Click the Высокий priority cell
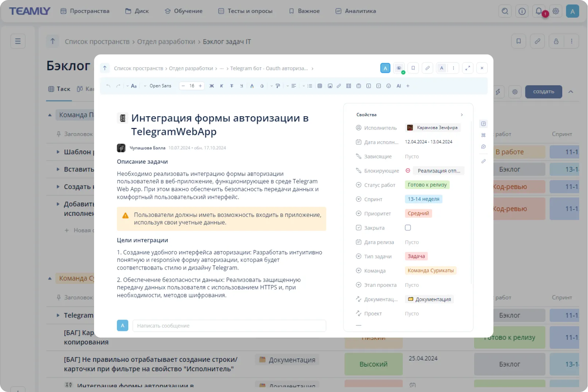The image size is (588, 392). [373, 364]
